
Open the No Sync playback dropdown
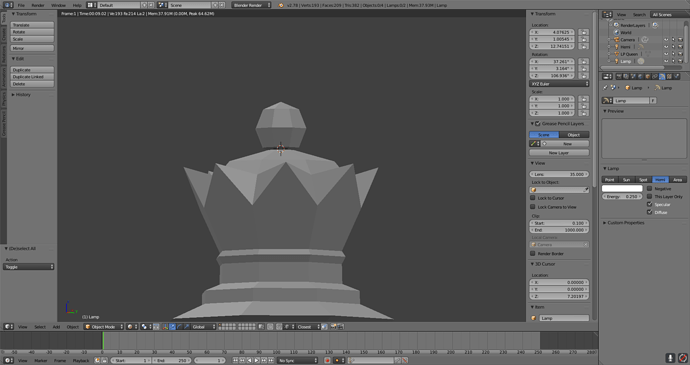tap(297, 360)
